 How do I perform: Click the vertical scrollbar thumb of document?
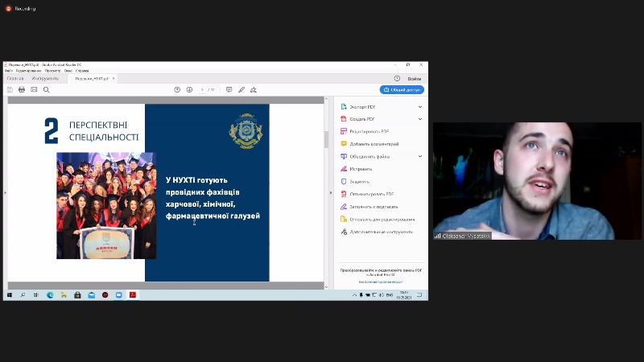point(327,139)
